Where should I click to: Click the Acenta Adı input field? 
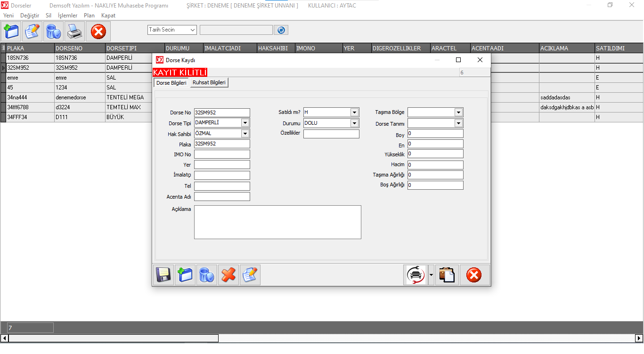click(x=222, y=197)
